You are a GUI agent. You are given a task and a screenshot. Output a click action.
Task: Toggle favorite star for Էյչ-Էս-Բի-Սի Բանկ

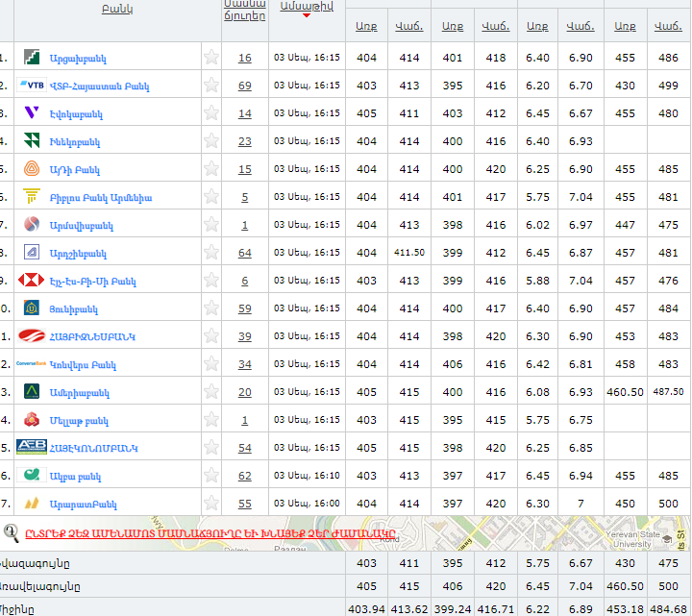(211, 280)
